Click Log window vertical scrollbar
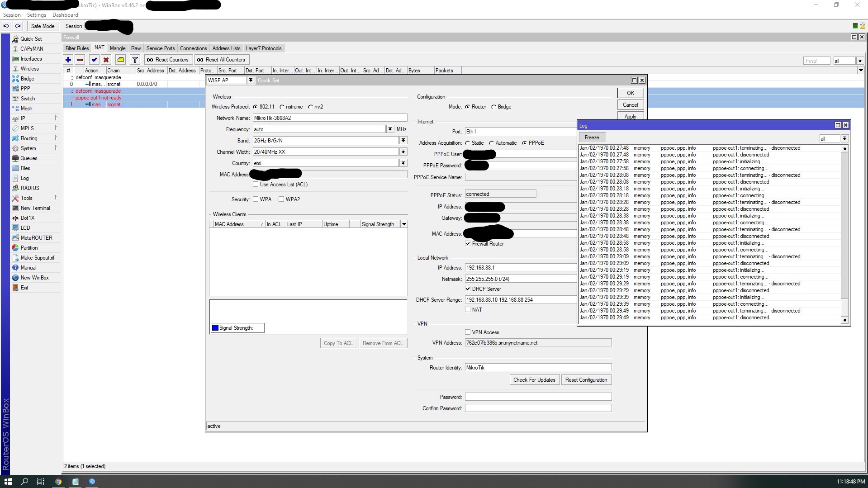Screen dimensions: 868x488 (x=844, y=234)
